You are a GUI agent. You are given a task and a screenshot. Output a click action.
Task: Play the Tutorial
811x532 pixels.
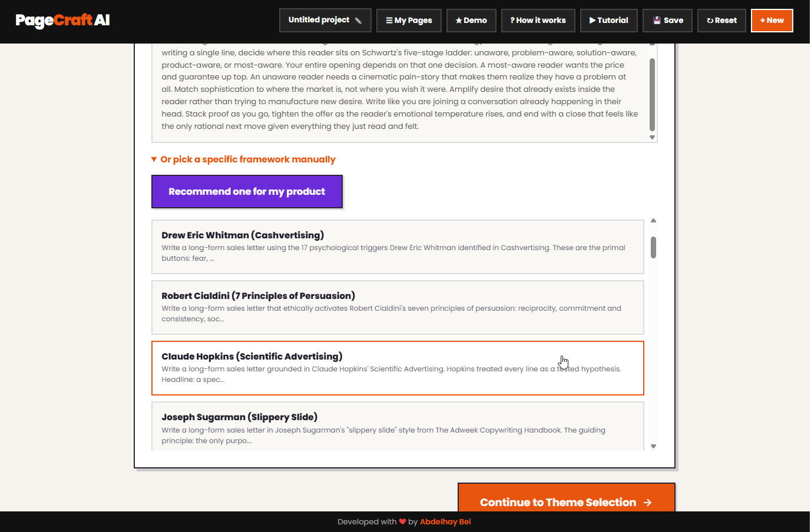coord(608,21)
